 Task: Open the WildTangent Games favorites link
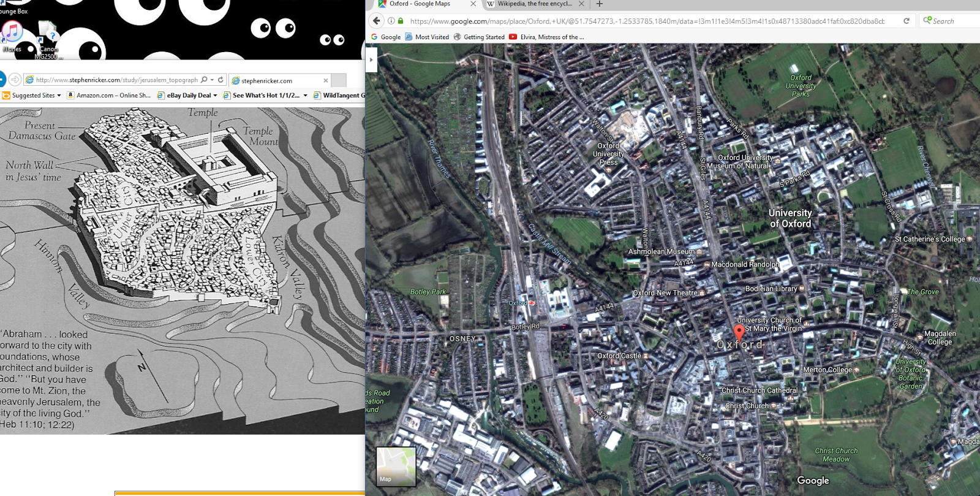pos(339,96)
